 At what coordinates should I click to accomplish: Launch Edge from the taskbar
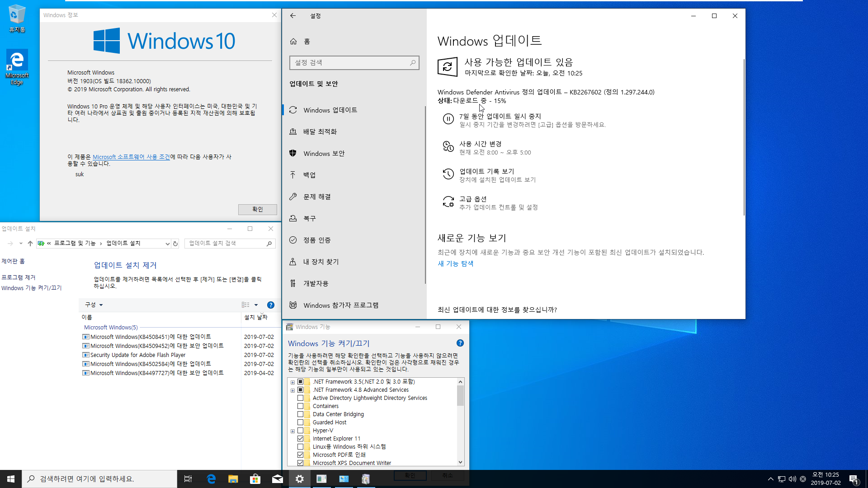click(x=211, y=479)
